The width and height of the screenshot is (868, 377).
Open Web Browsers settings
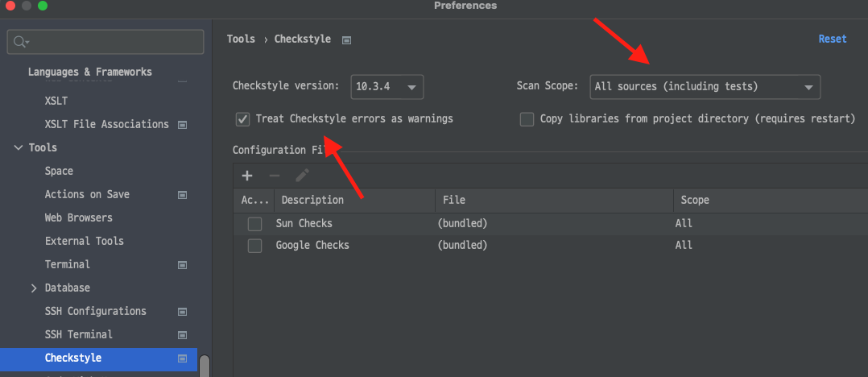click(x=79, y=217)
